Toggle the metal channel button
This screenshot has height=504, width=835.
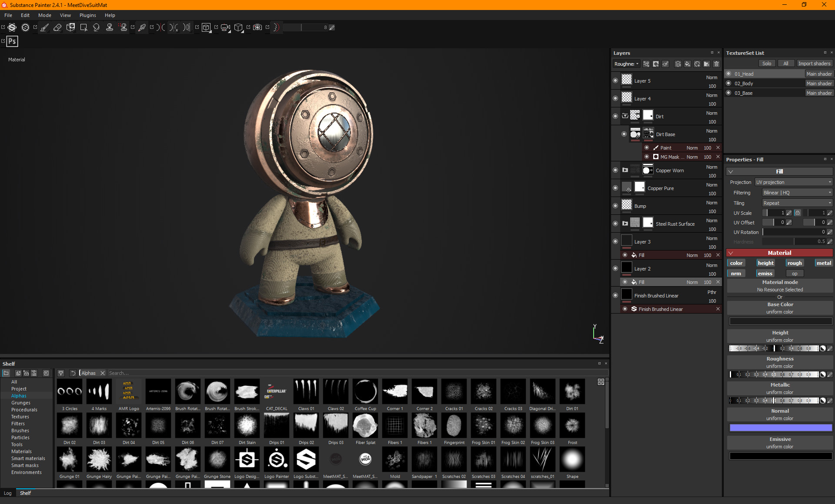823,263
